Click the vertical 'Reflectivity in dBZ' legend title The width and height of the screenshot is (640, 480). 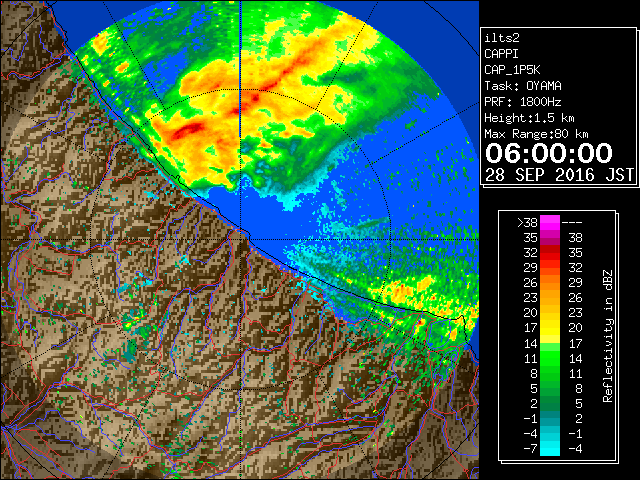click(608, 336)
